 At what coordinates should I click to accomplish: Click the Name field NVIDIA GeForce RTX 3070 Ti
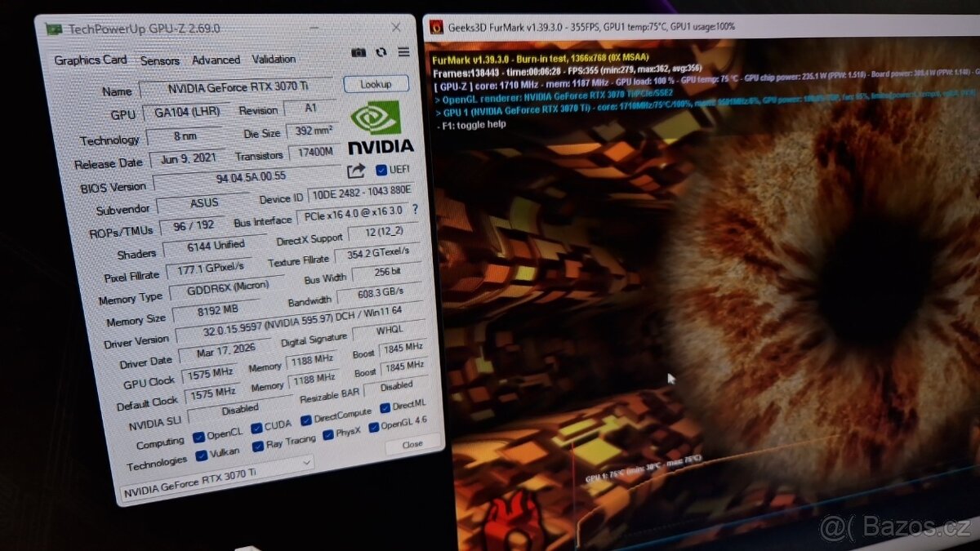(237, 87)
